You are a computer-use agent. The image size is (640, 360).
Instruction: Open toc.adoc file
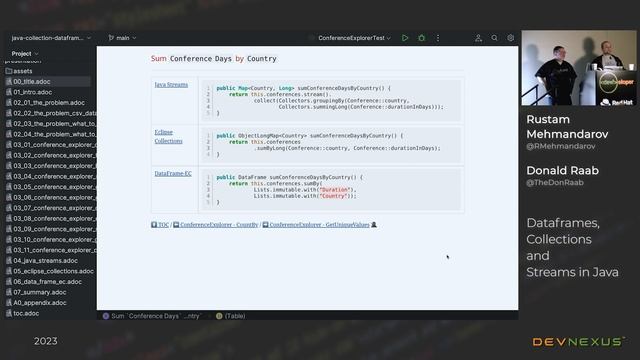point(22,313)
